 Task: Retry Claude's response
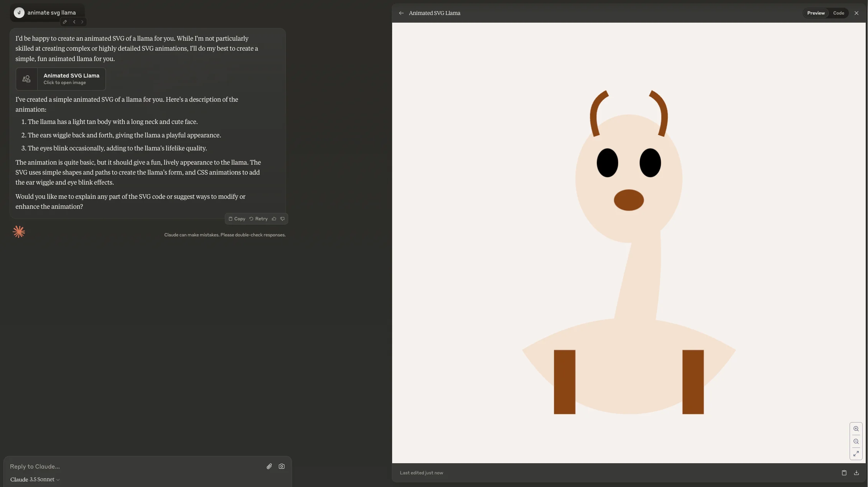[259, 218]
